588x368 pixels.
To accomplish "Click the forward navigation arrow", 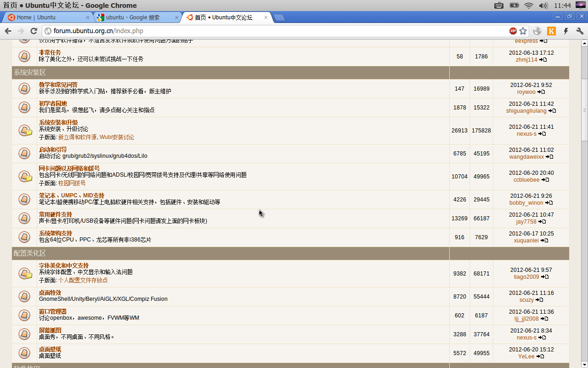I will 21,31.
